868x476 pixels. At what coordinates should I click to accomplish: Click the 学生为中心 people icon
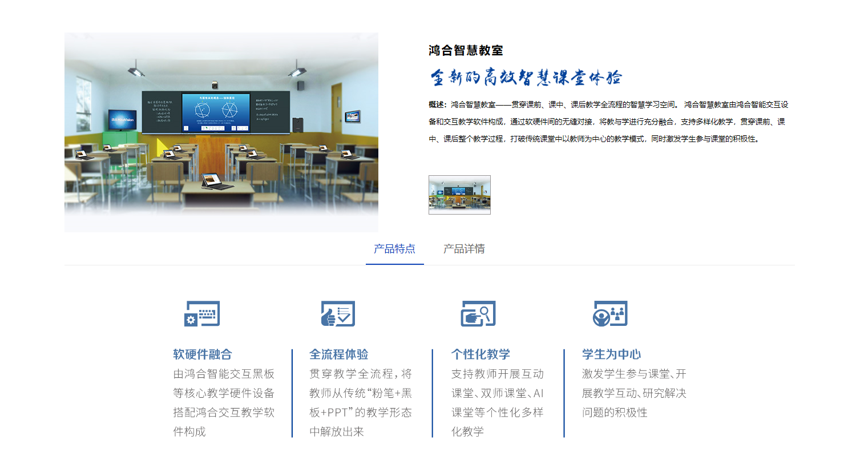(x=610, y=313)
